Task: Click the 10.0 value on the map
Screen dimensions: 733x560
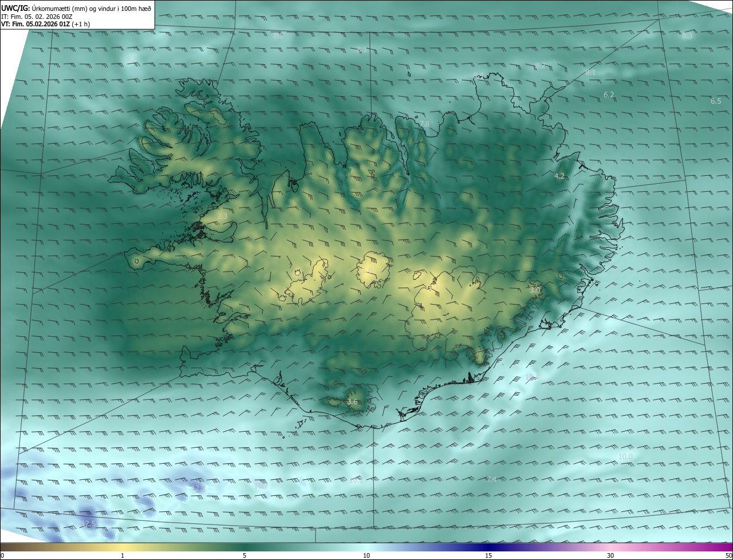Action: (625, 456)
